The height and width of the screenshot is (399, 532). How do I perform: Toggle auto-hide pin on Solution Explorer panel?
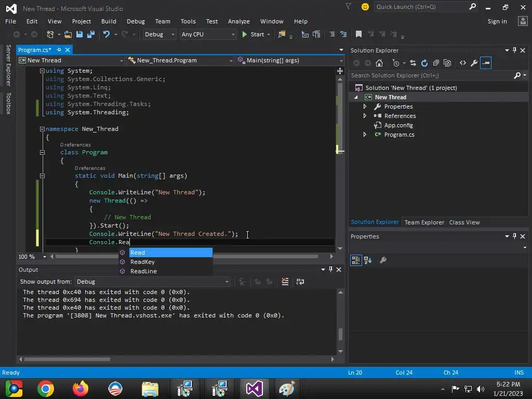point(514,50)
